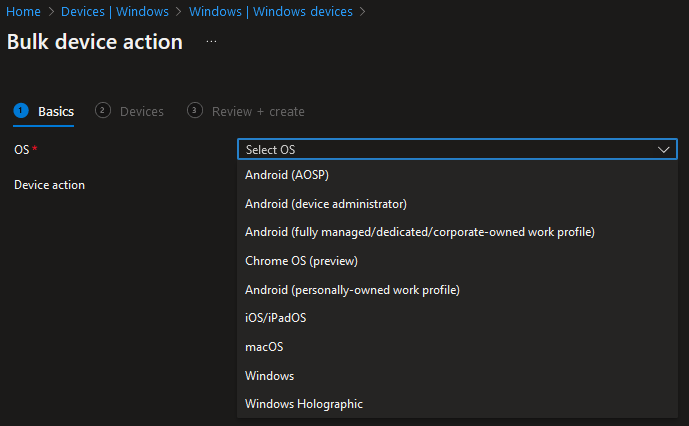Open Windows | Windows devices breadcrumb
Screen dimensions: 689x426
(271, 11)
